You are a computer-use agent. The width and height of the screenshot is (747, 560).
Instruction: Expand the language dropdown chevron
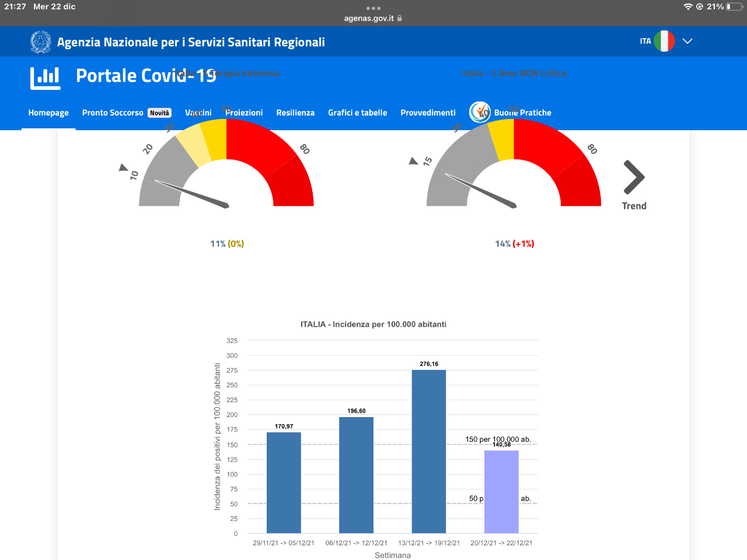coord(687,41)
